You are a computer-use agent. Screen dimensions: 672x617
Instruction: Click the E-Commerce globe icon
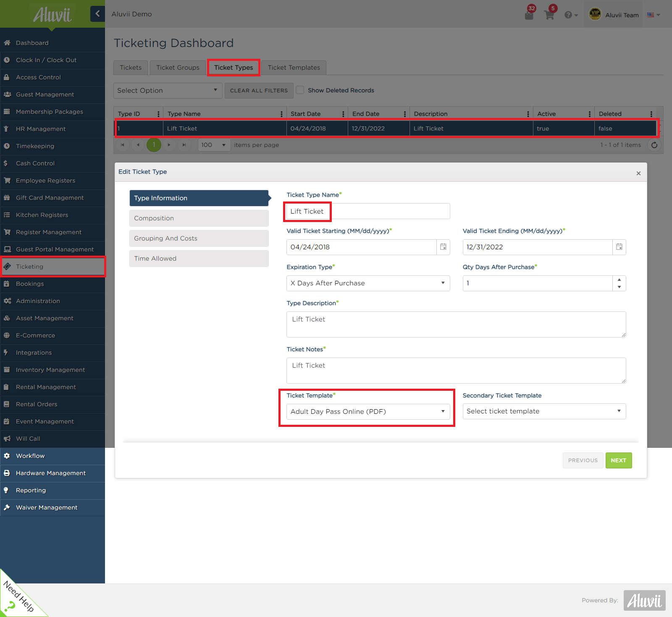click(7, 335)
